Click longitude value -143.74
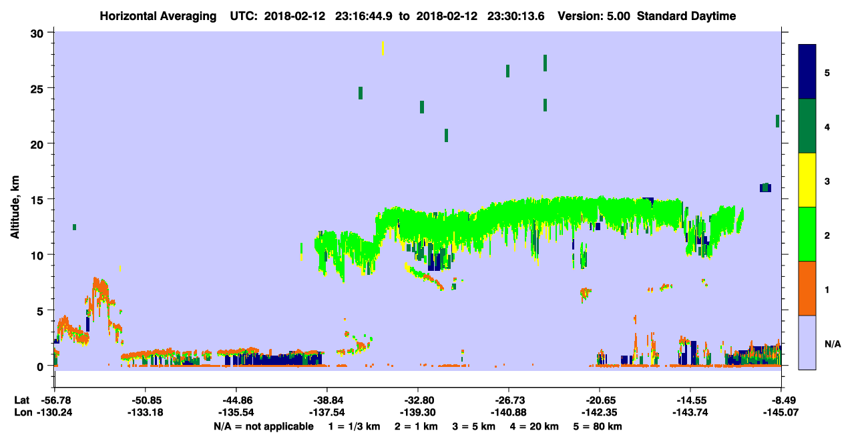Image resolution: width=868 pixels, height=445 pixels. [690, 412]
